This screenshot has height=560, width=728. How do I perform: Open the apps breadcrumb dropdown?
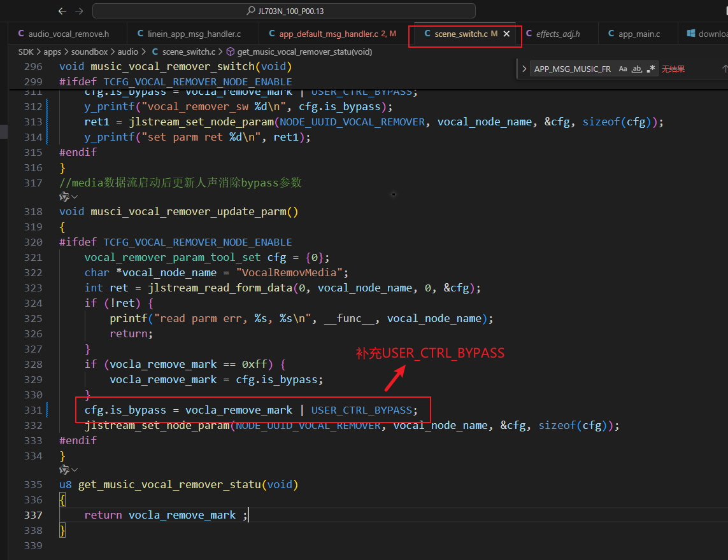52,52
